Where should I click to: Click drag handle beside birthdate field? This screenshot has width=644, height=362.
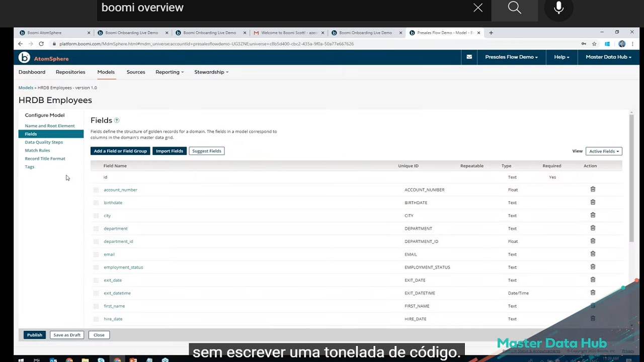coord(96,203)
